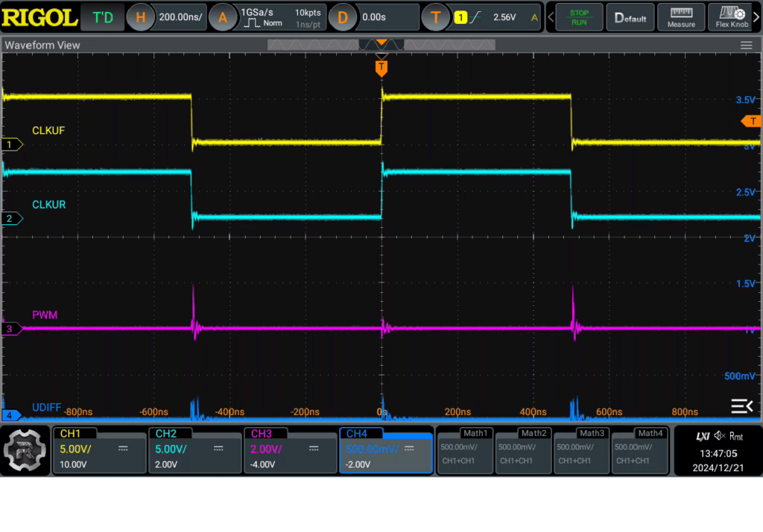Click the CLKUF channel label
763x532 pixels.
tap(48, 130)
